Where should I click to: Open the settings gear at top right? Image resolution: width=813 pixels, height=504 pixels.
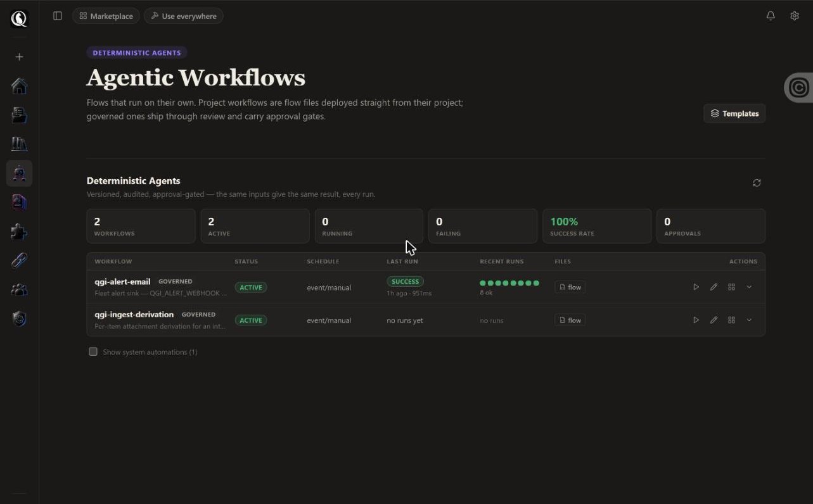click(x=795, y=16)
